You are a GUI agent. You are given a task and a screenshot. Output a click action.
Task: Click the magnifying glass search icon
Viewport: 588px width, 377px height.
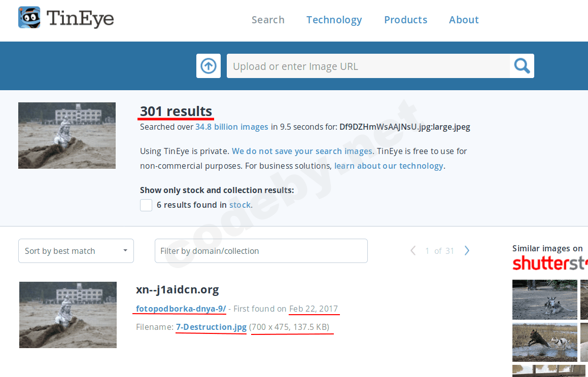point(522,66)
